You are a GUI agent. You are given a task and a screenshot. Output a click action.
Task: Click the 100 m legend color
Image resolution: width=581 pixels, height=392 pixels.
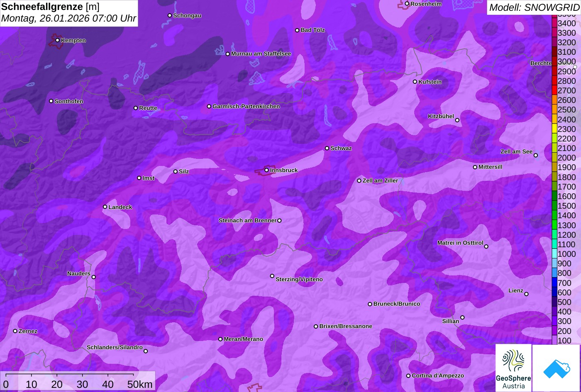click(554, 341)
